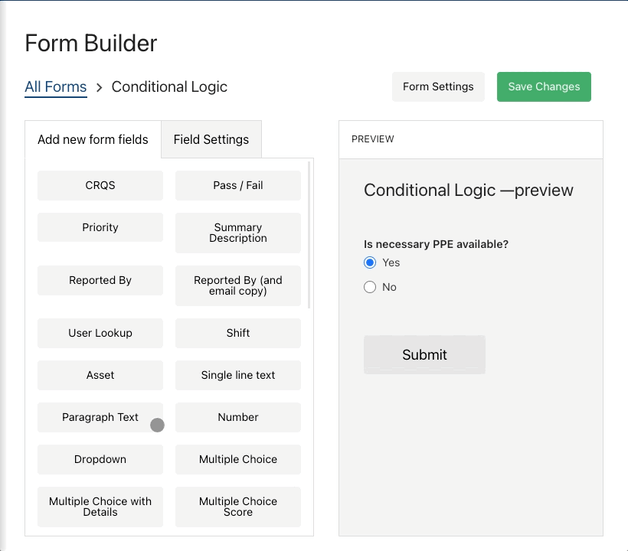Add a Priority field
Viewport: 628px width, 551px height.
(x=100, y=227)
